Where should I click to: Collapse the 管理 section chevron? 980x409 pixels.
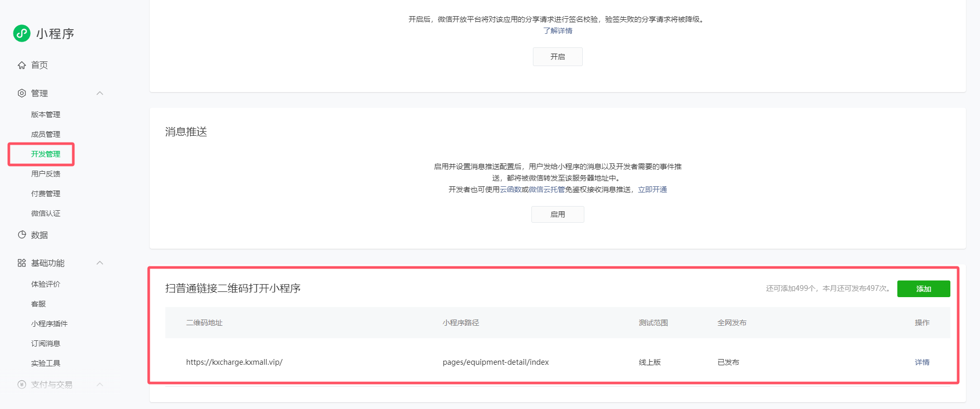click(x=100, y=93)
